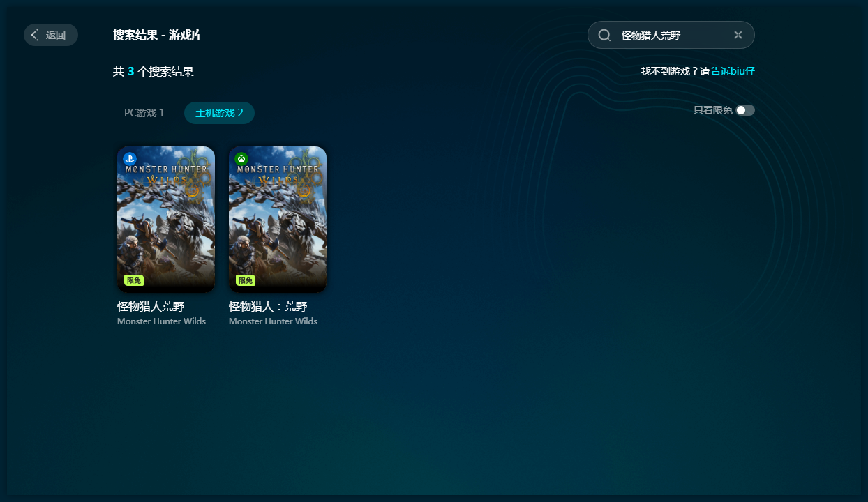Switch to the PC游戏 1 tab
The height and width of the screenshot is (502, 868).
144,113
